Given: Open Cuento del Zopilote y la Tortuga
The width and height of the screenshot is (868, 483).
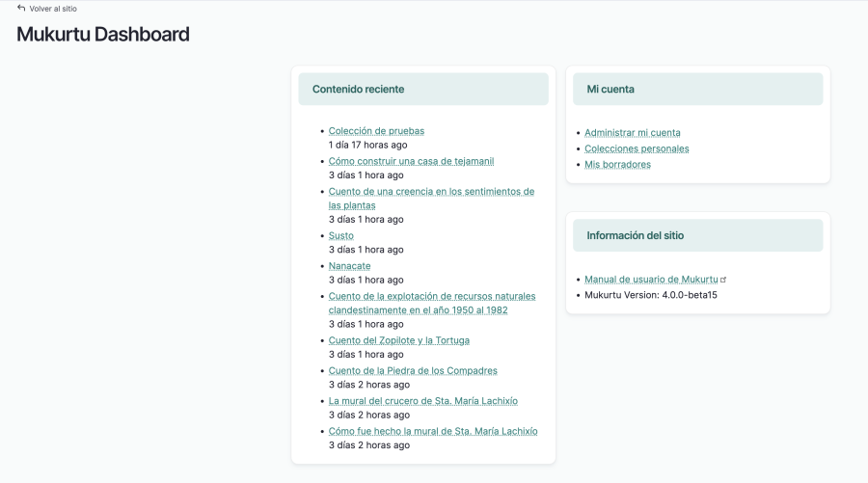Looking at the screenshot, I should pos(399,341).
